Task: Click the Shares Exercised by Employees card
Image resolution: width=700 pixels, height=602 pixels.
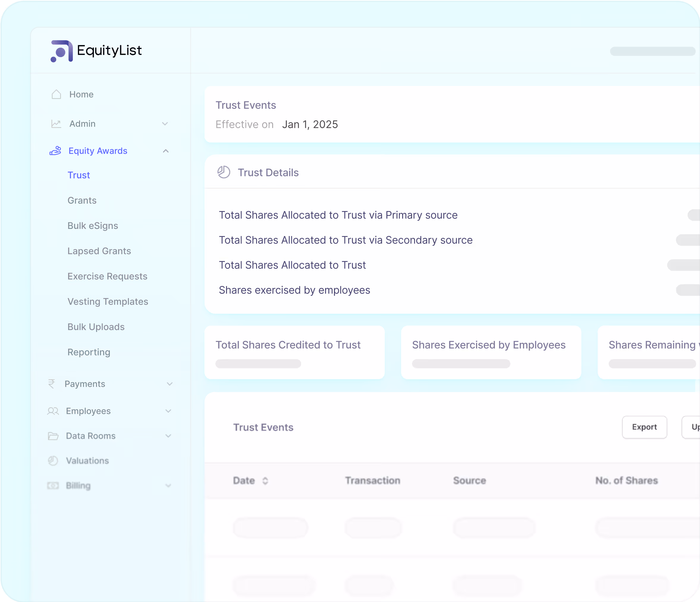Action: (x=491, y=352)
